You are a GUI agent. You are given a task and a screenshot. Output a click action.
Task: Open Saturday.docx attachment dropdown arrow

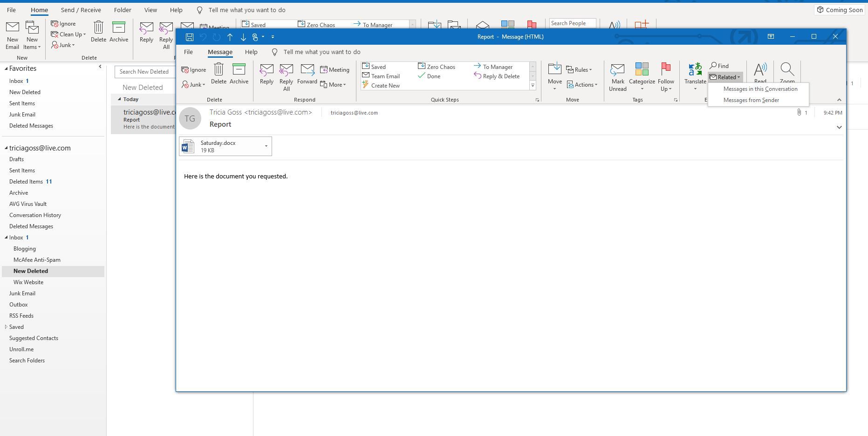pyautogui.click(x=266, y=146)
